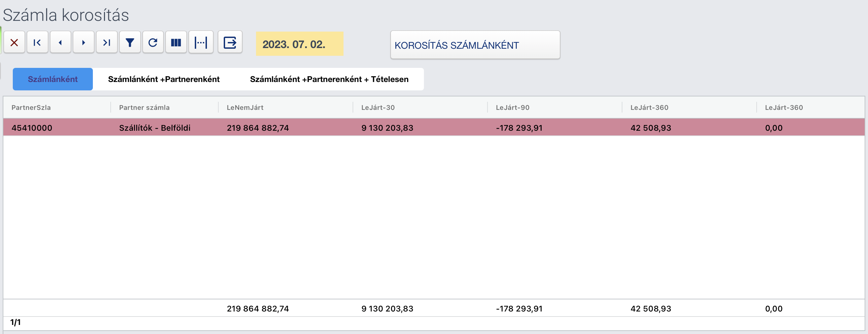Export the table with the export icon
Screen dimensions: 868x334
[230, 42]
